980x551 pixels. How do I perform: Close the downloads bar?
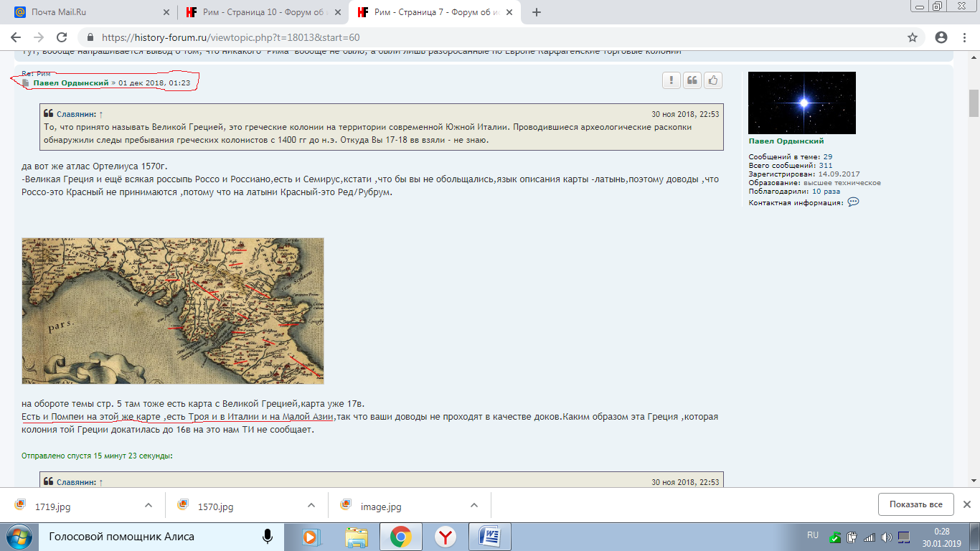pyautogui.click(x=966, y=504)
